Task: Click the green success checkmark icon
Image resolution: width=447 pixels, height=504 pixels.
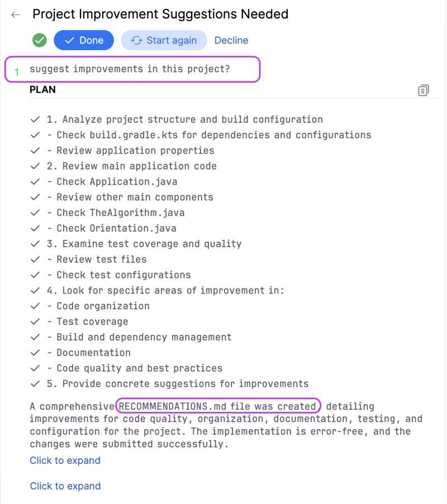Action: point(39,40)
